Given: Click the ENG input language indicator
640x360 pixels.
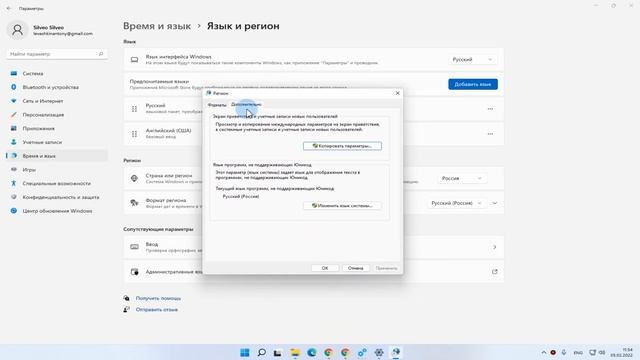Looking at the screenshot, I should [x=578, y=353].
